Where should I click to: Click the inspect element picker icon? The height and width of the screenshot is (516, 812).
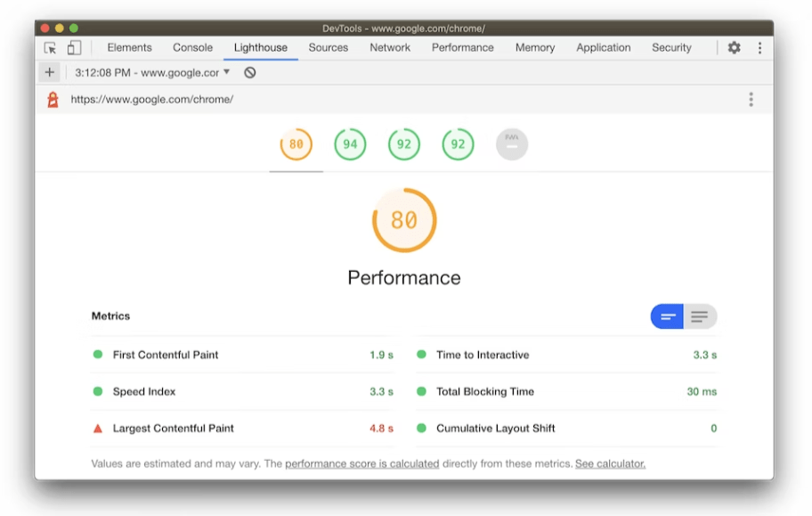coord(52,48)
